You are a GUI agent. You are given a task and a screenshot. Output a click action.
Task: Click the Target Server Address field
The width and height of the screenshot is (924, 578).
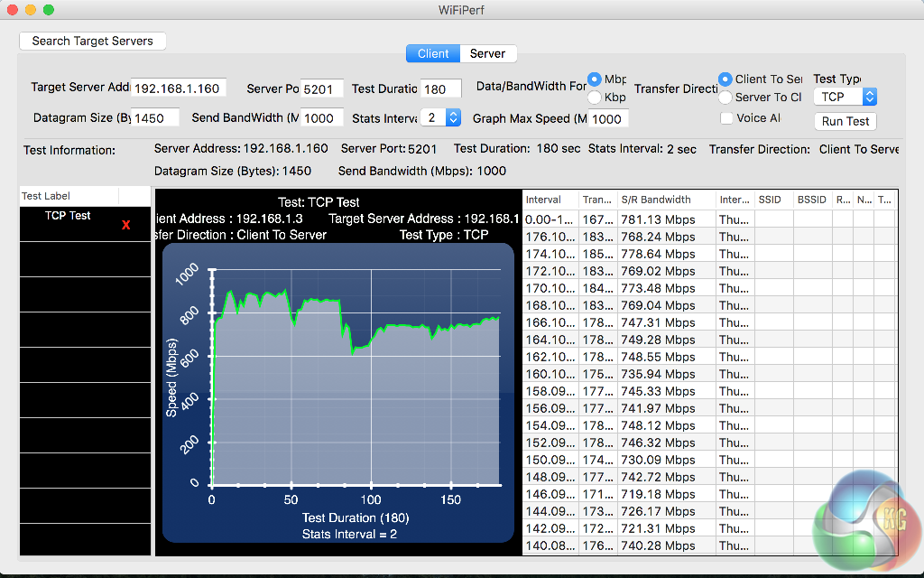[x=178, y=89]
